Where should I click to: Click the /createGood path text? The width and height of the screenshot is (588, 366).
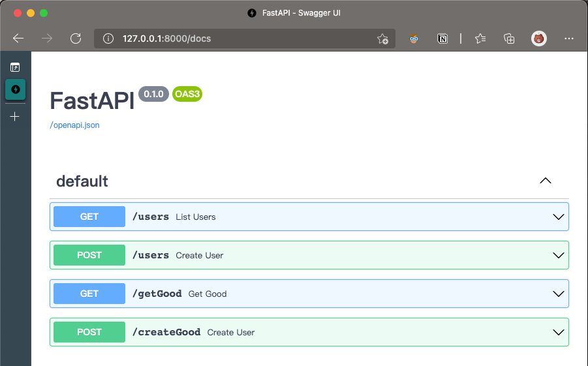click(x=166, y=332)
